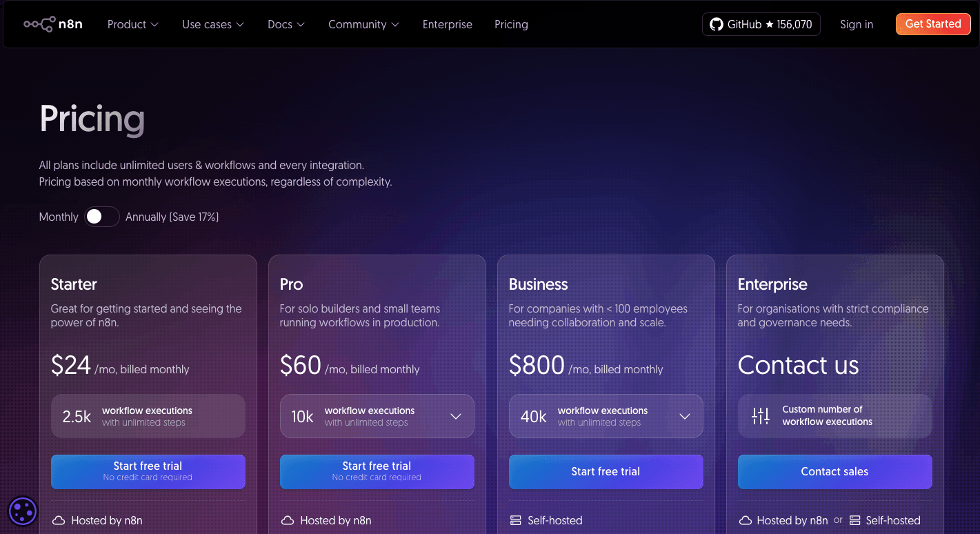Expand Business plan's workflow executions dropdown

point(685,416)
